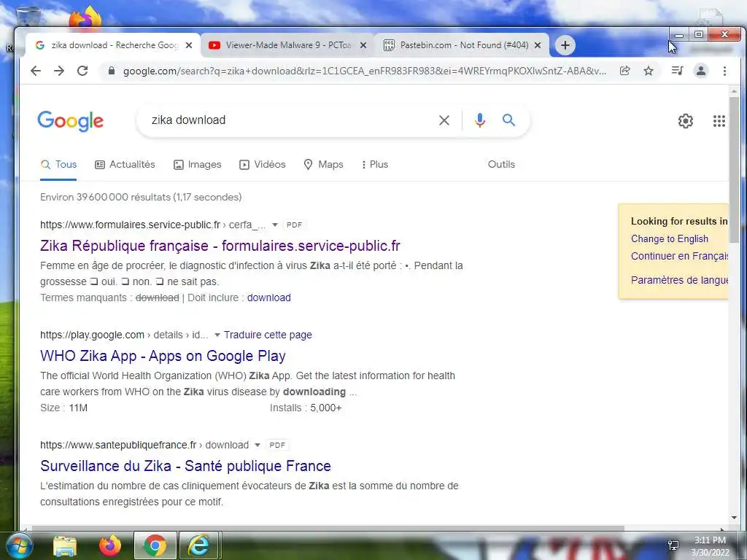This screenshot has width=747, height=560.
Task: Click the browser address bar URL
Action: [x=365, y=71]
